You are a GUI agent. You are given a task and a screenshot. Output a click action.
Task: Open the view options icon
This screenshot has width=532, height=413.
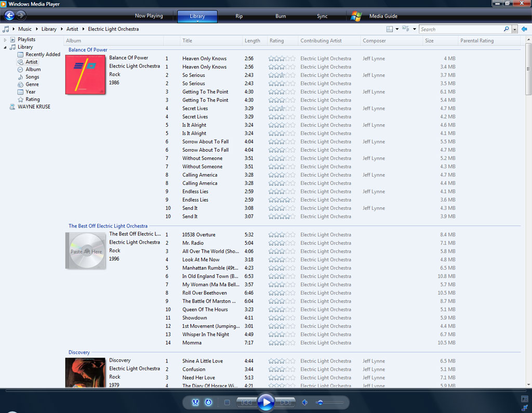(405, 29)
